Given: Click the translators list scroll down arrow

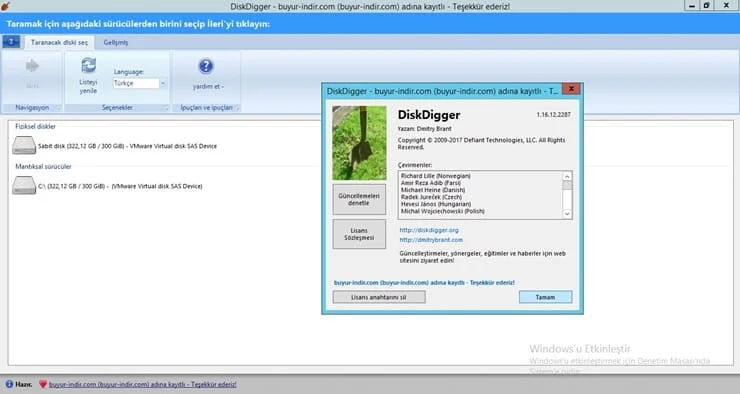Looking at the screenshot, I should [x=567, y=214].
